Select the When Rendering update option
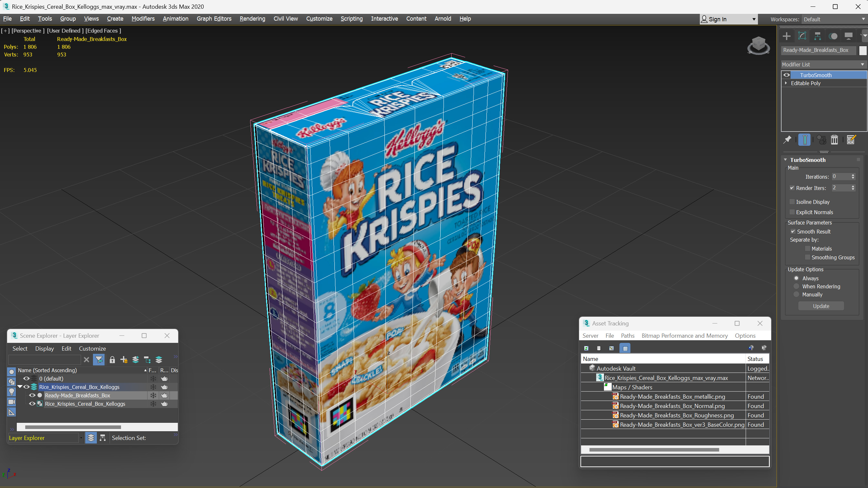 point(797,286)
